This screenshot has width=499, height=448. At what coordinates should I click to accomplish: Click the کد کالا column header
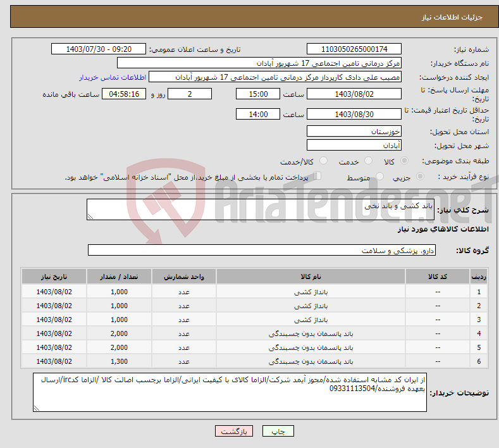tap(438, 277)
